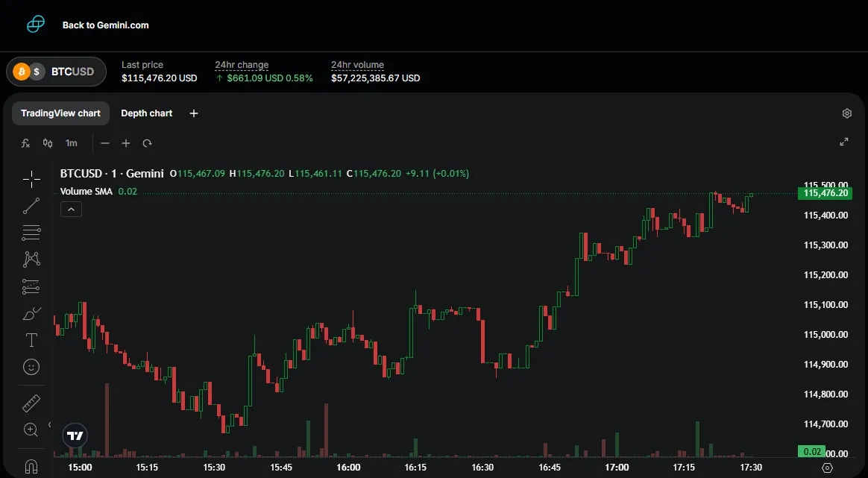Select the crosshair cursor tool

[31, 178]
